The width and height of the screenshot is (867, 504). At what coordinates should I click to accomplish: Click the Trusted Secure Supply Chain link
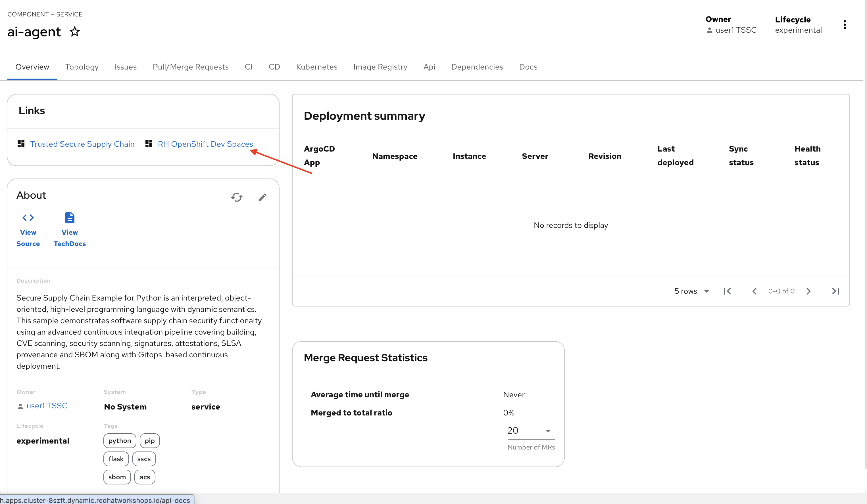click(82, 144)
